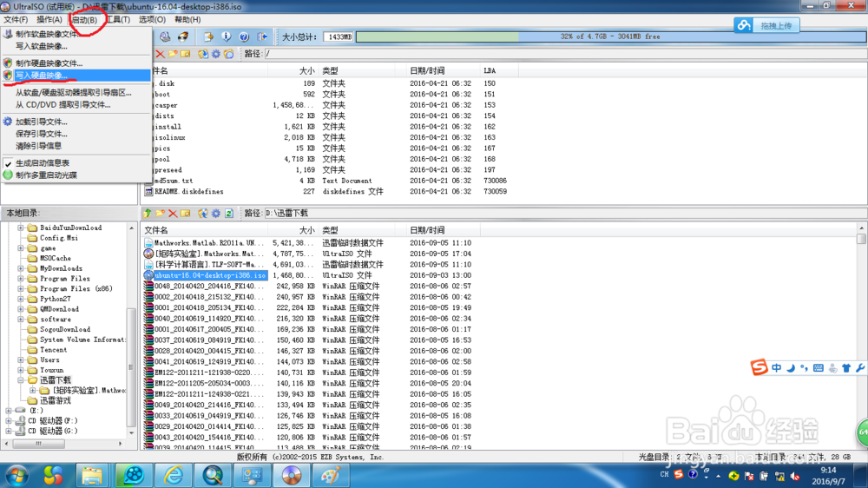Click gear properties icon in image pane toolbar
This screenshot has height=488, width=868.
215,54
